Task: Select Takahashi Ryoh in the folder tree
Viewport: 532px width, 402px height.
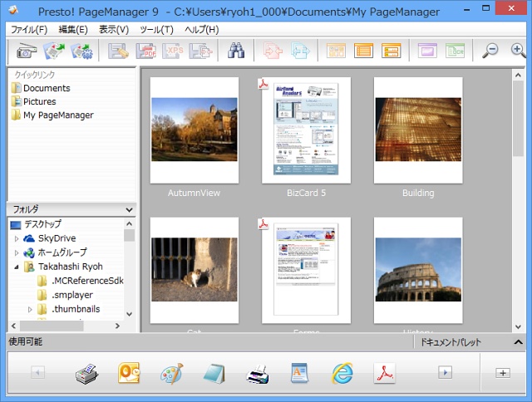Action: click(x=63, y=267)
